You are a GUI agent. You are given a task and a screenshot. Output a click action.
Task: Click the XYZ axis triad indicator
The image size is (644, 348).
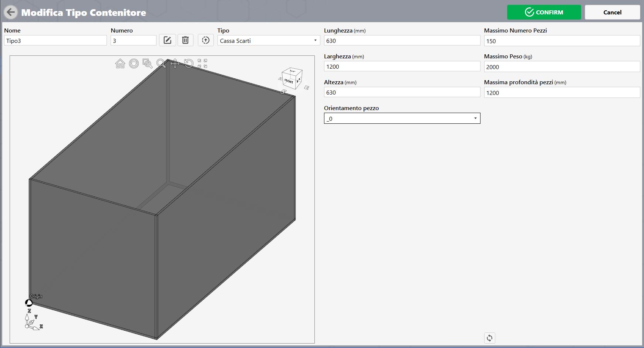(x=33, y=321)
